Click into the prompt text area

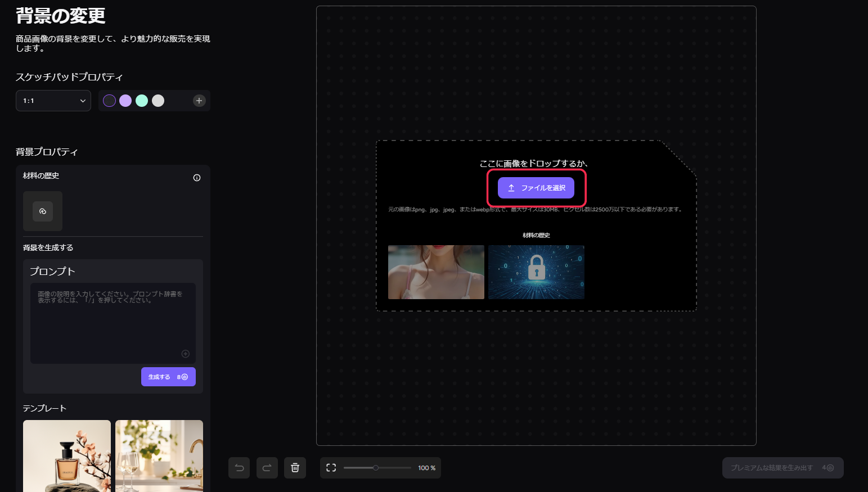point(113,323)
